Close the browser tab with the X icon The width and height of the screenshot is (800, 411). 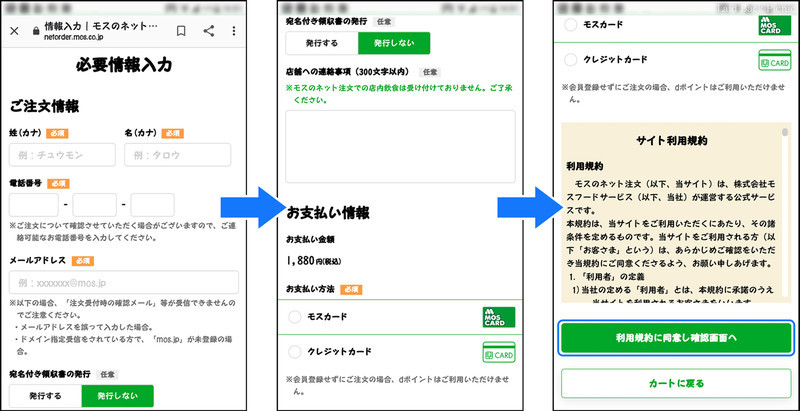point(14,31)
